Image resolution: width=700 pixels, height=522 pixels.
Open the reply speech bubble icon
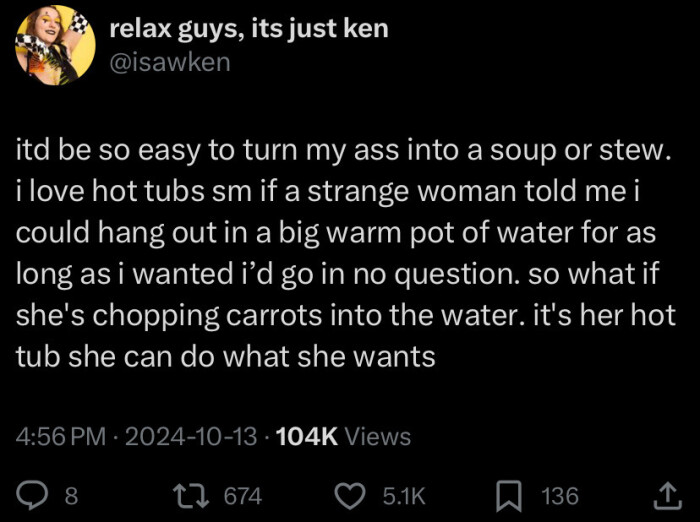click(x=32, y=496)
